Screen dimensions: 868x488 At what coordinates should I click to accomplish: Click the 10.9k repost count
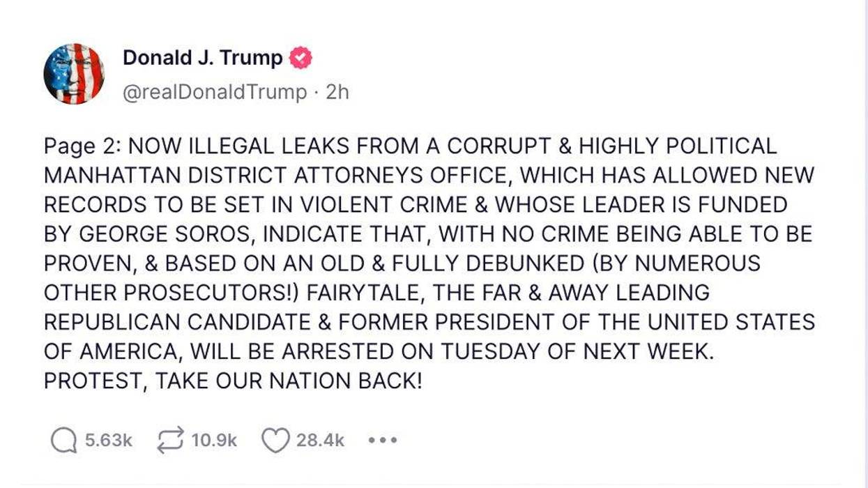[213, 440]
